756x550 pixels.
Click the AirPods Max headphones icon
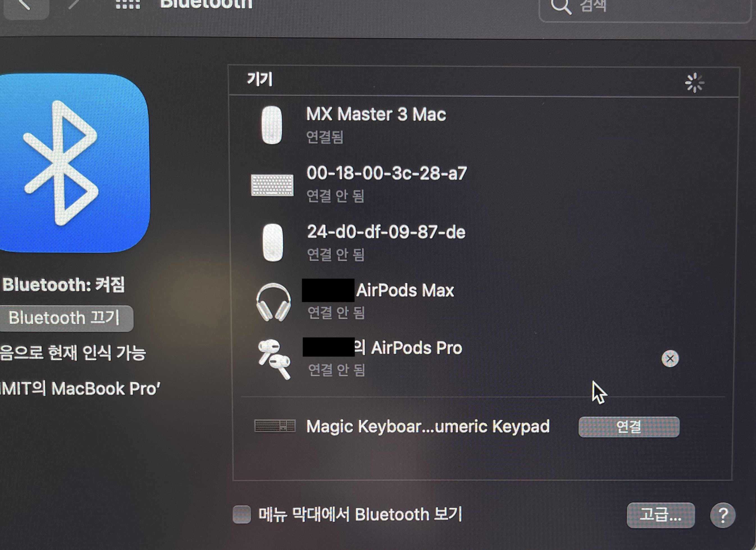(273, 302)
